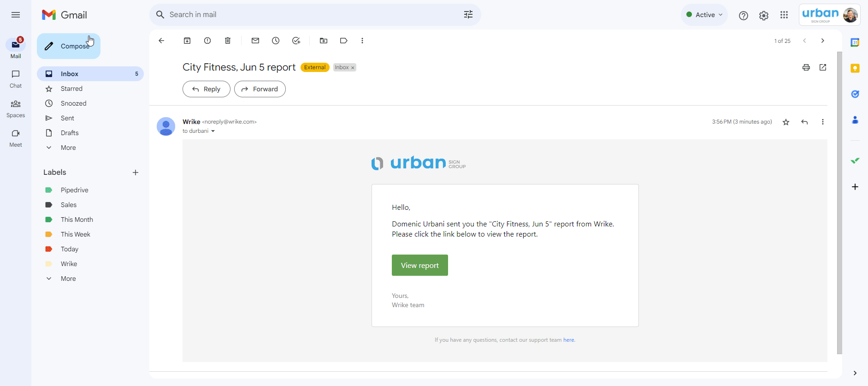Print all with the printer icon
Screen dimensions: 868x386
click(806, 67)
